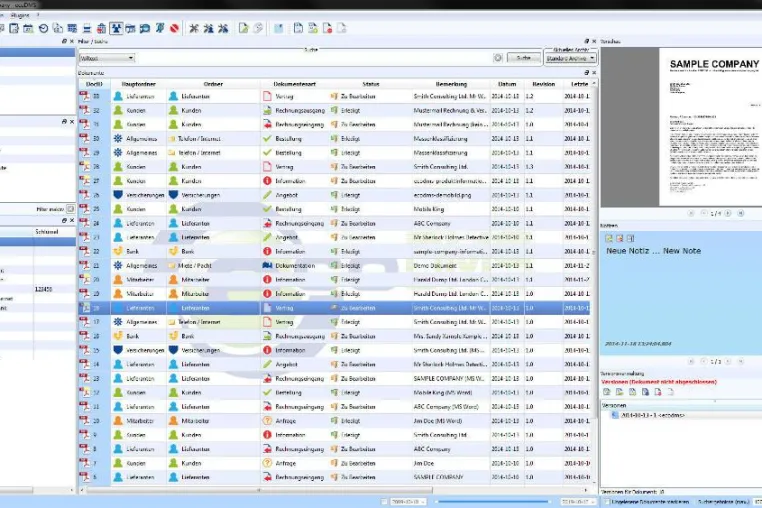This screenshot has width=762, height=508.
Task: Select the 'Mobile King (MS Word)' row
Action: click(335, 393)
